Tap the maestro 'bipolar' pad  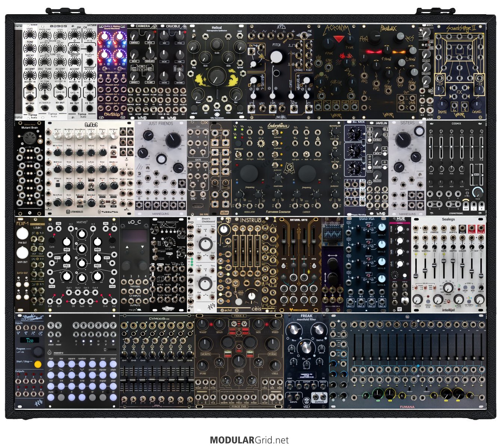[103, 376]
